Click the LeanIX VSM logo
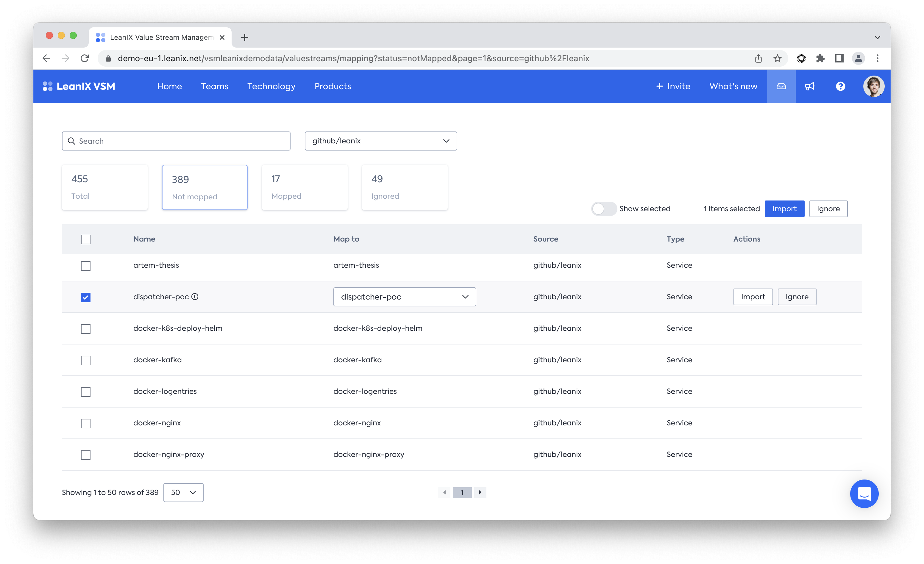Screen dimensions: 924x564 79,86
